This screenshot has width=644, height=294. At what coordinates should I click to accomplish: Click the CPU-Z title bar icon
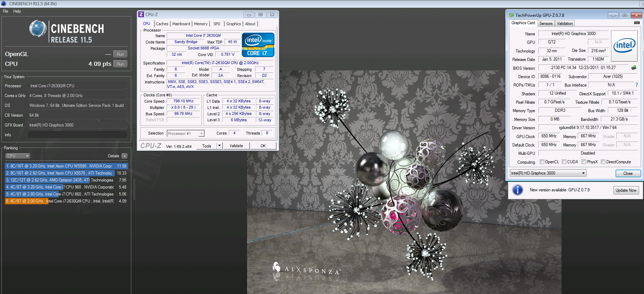point(141,14)
